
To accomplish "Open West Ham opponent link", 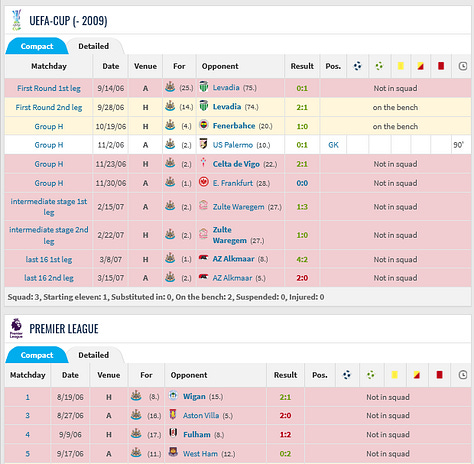I will (x=200, y=453).
